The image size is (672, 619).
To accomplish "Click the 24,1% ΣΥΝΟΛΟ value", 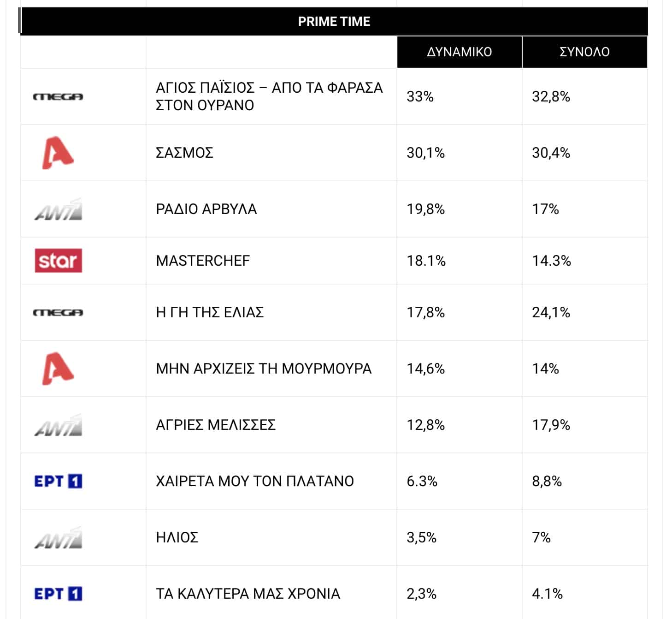I will pos(551,312).
